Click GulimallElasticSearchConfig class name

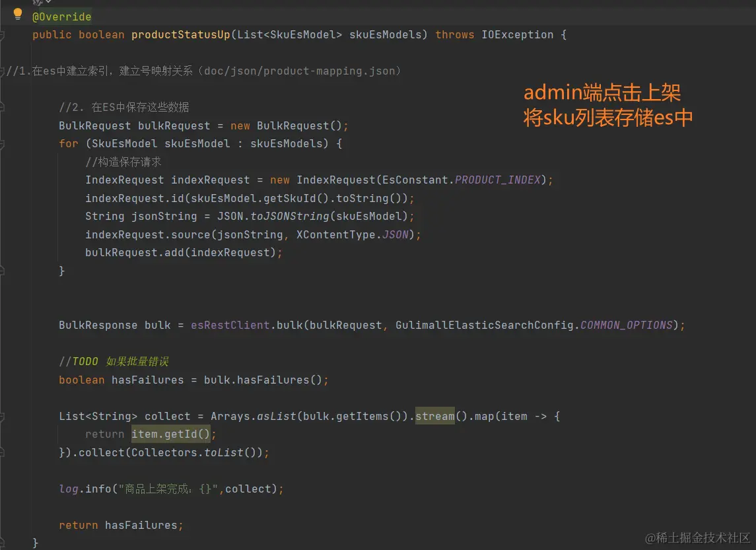pyautogui.click(x=485, y=326)
